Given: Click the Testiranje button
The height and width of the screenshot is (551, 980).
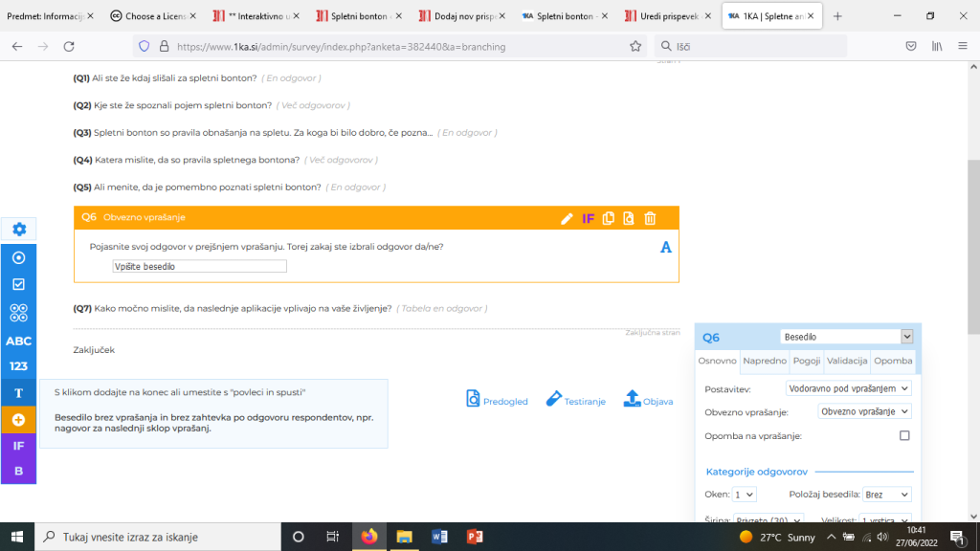Looking at the screenshot, I should pyautogui.click(x=575, y=399).
